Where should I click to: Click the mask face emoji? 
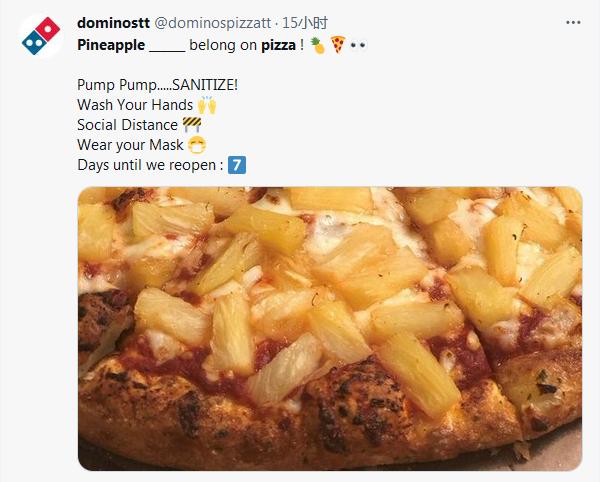[x=197, y=144]
